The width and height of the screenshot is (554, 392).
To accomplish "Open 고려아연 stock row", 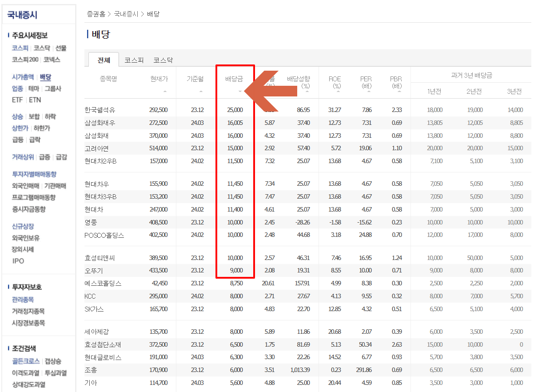I will pos(96,148).
